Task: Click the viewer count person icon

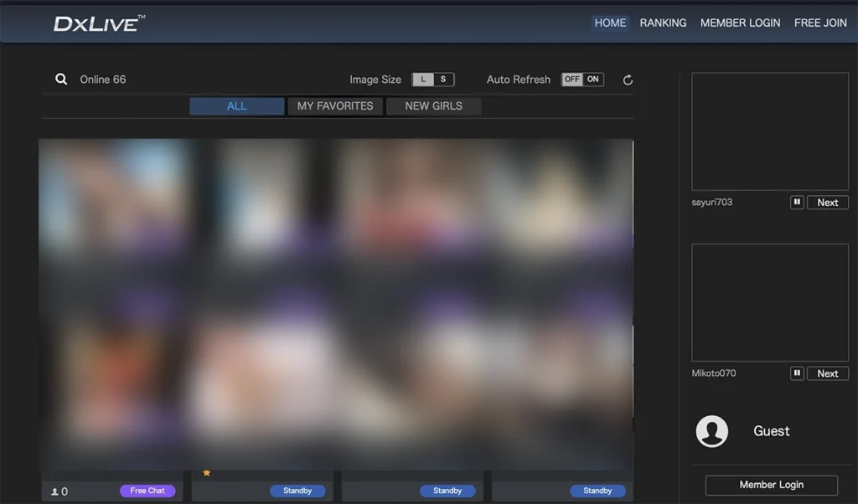Action: tap(54, 491)
